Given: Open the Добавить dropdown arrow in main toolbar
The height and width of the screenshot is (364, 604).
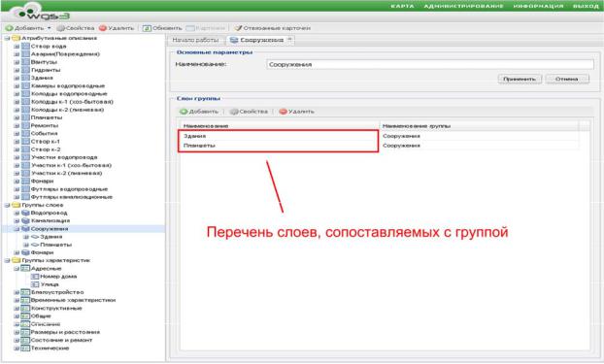Looking at the screenshot, I should pos(50,28).
